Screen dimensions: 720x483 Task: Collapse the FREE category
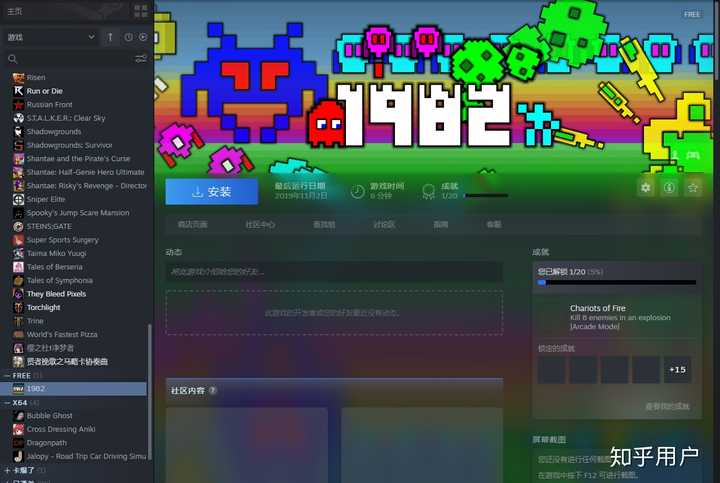click(x=7, y=376)
